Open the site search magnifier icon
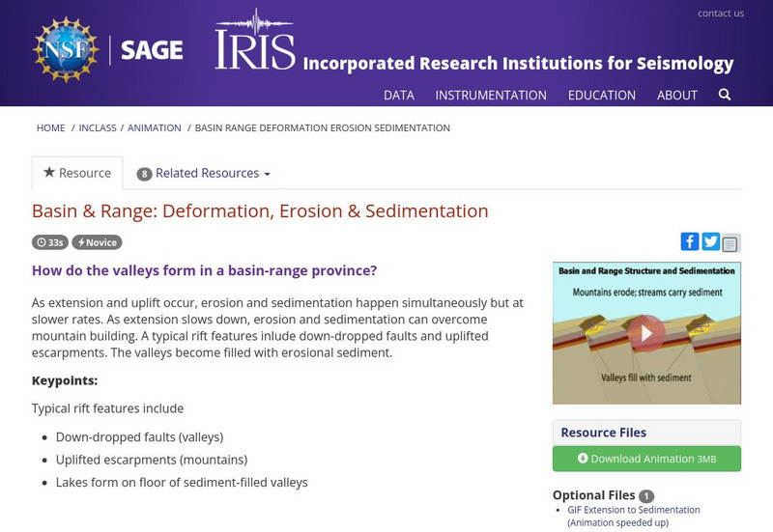Image resolution: width=773 pixels, height=532 pixels. click(x=724, y=95)
